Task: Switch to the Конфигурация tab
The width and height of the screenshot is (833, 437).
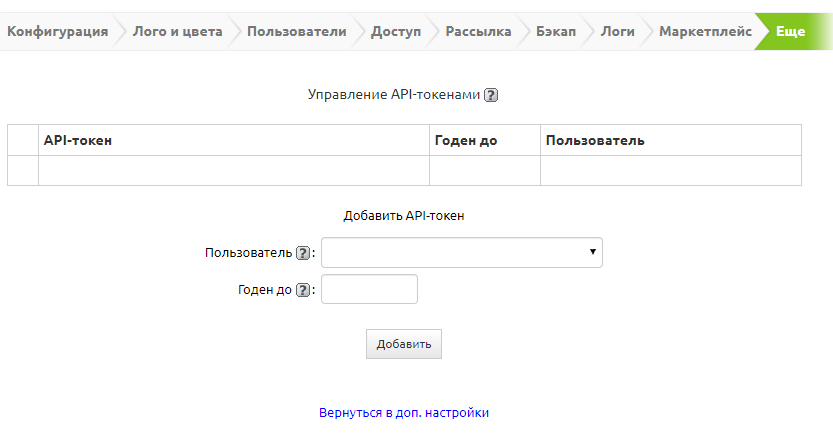Action: coord(58,31)
